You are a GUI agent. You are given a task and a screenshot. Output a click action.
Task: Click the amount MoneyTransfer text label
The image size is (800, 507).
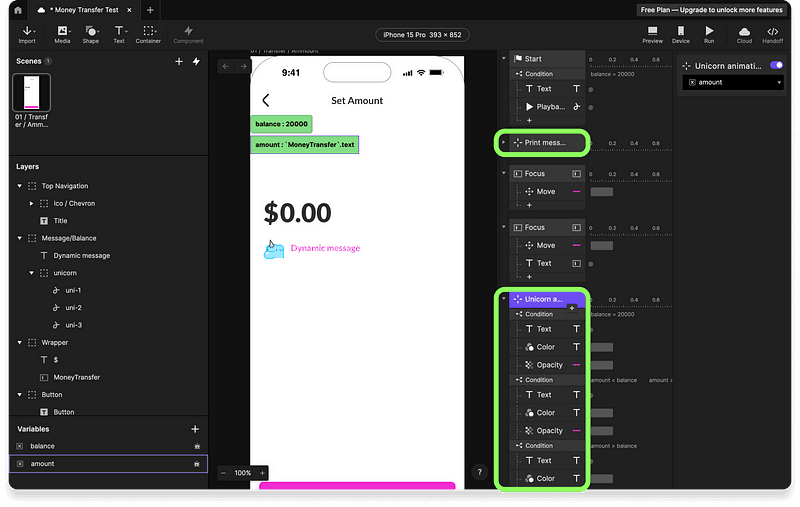[305, 145]
